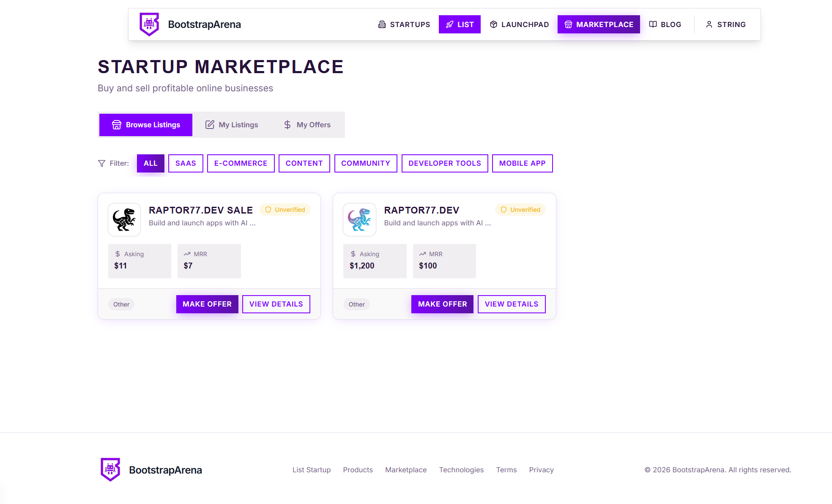
Task: Enable the COMMUNITY filter
Action: (x=365, y=163)
